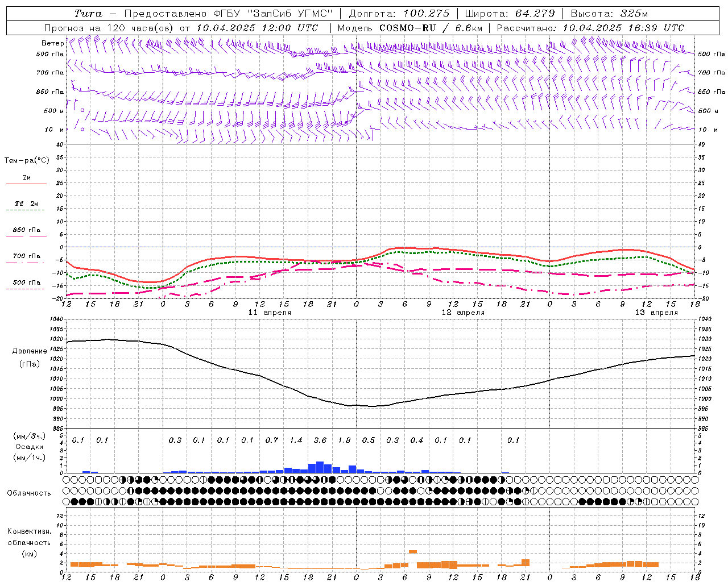Screen dimensions: 728x582
Task: Click the tallest blue precipitation bar
Action: point(320,467)
